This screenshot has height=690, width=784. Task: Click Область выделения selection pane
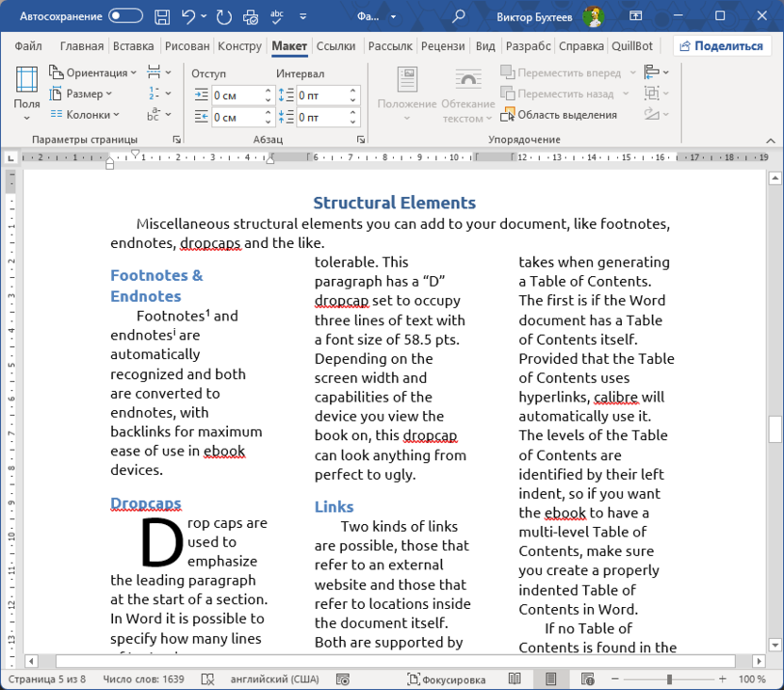tap(559, 115)
